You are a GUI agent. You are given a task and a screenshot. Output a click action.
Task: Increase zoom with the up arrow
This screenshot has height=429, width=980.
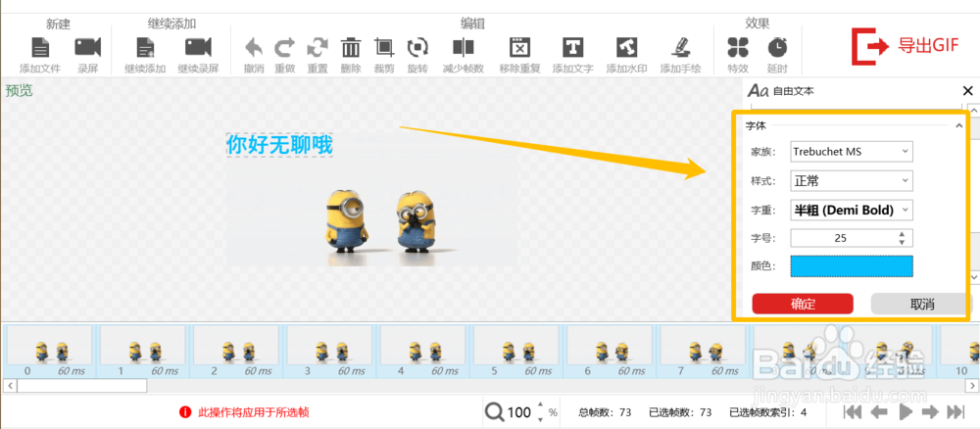541,406
